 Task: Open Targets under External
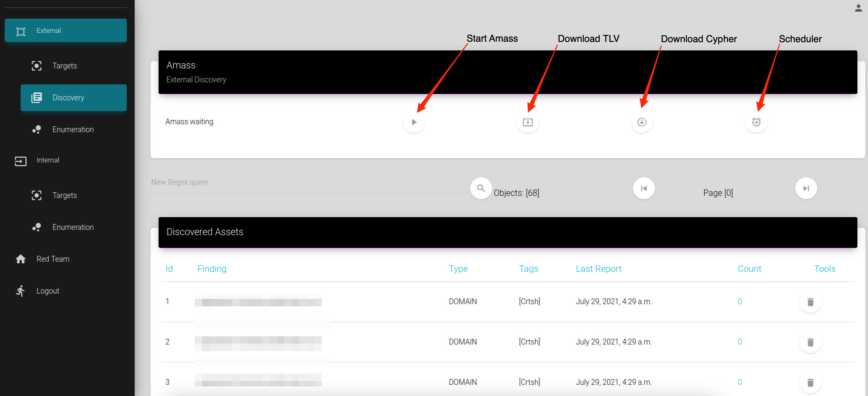click(64, 66)
